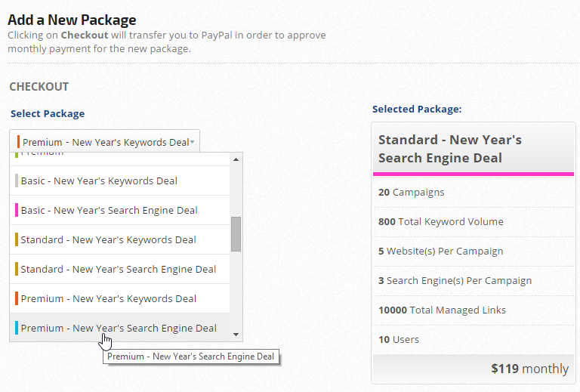
Task: Select Premium - New Year's Keywords Deal in list
Action: pos(108,298)
